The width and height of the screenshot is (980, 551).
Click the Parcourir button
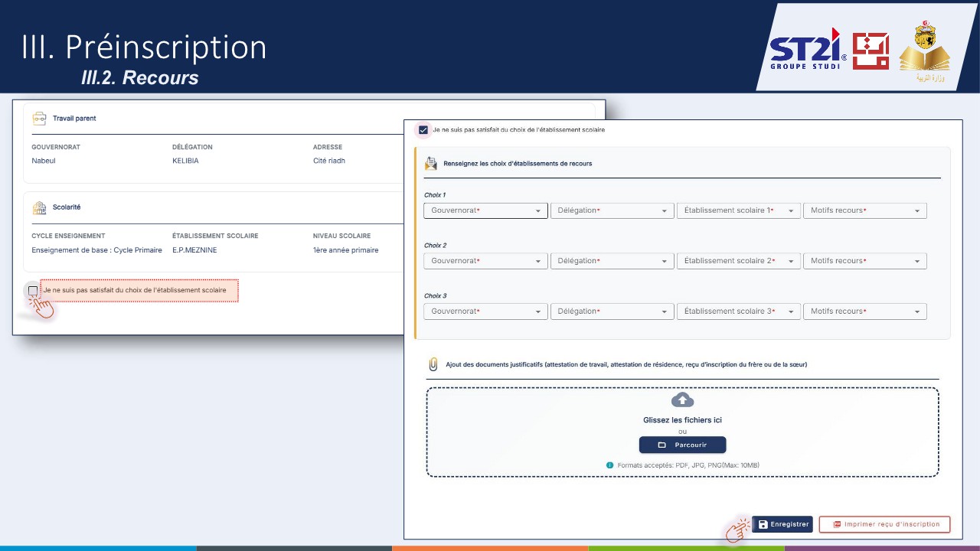[682, 445]
